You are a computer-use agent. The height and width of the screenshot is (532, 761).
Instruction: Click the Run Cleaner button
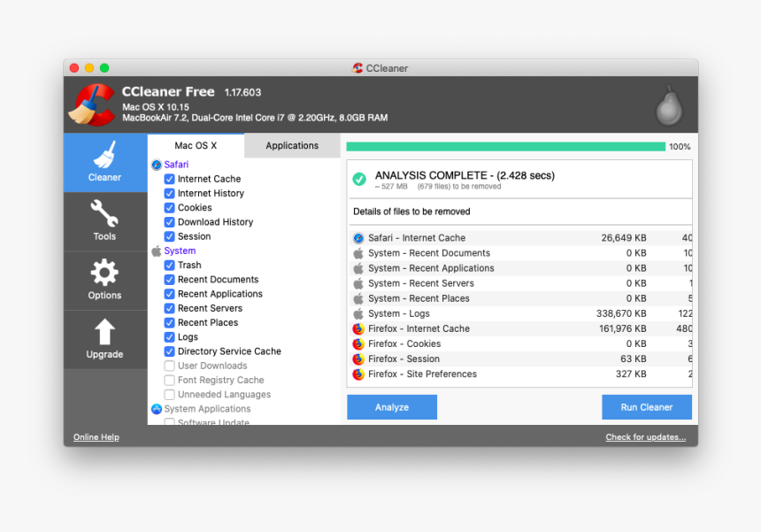(x=647, y=407)
